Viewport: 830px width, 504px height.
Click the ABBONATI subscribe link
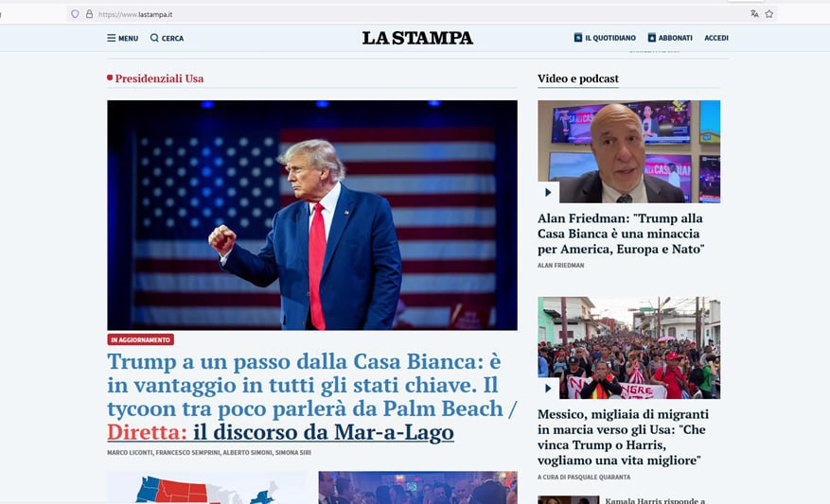[670, 38]
